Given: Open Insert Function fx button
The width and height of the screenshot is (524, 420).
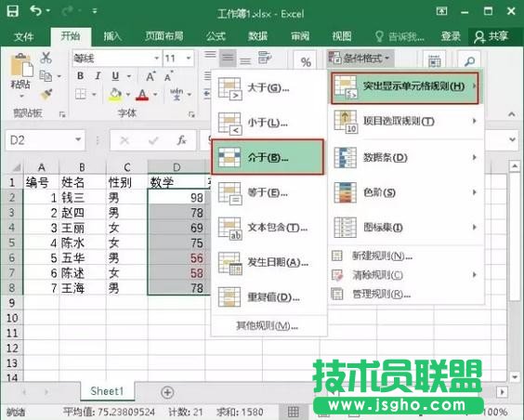Looking at the screenshot, I should [181, 140].
